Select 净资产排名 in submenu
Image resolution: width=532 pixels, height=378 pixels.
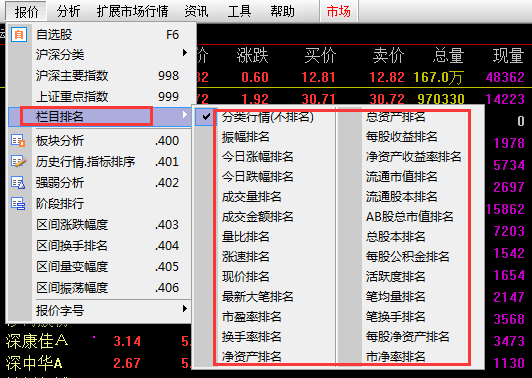251,357
